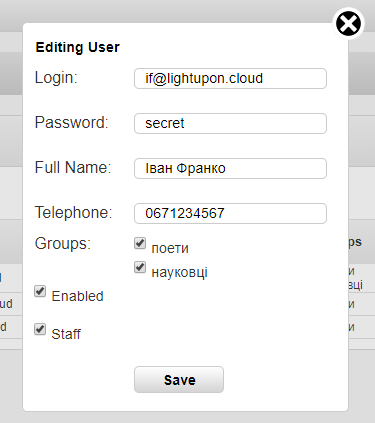Toggle the Staff checkbox
375x423 pixels.
[x=40, y=329]
